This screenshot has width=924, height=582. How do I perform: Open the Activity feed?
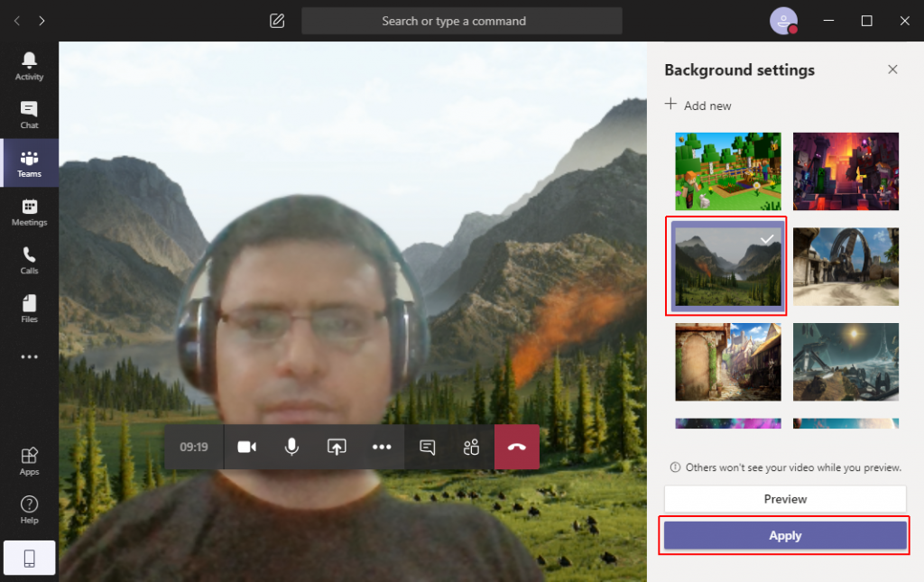(29, 65)
